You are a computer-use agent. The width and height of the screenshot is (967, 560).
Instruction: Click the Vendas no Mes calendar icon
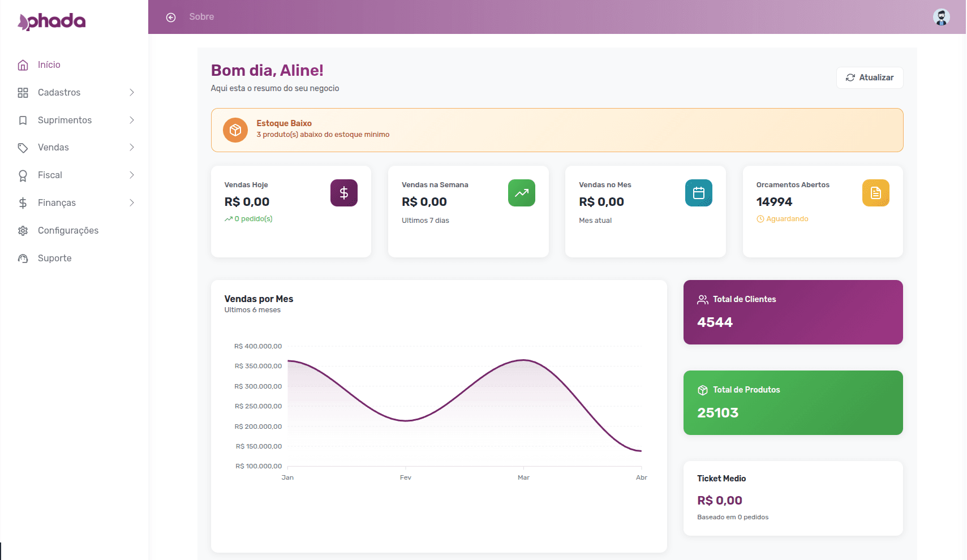699,193
